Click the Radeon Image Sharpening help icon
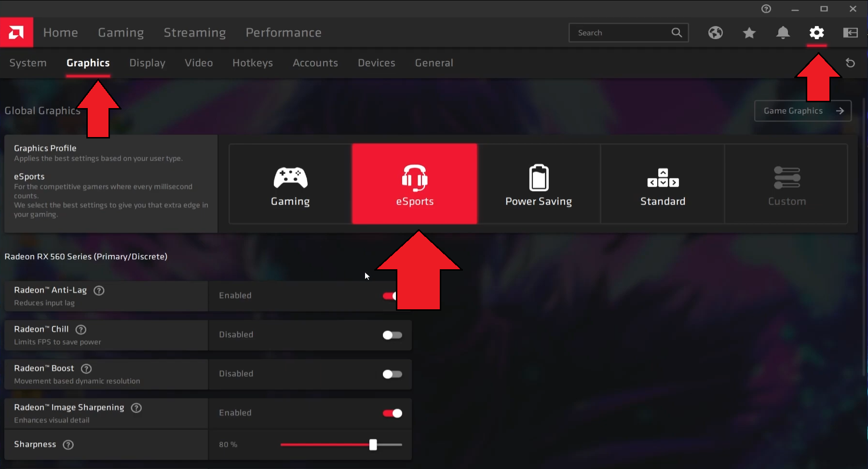 click(136, 408)
